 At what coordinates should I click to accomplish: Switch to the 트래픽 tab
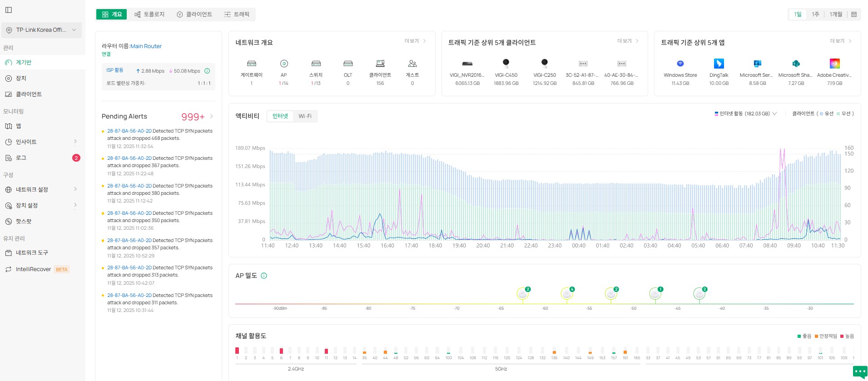pos(237,15)
